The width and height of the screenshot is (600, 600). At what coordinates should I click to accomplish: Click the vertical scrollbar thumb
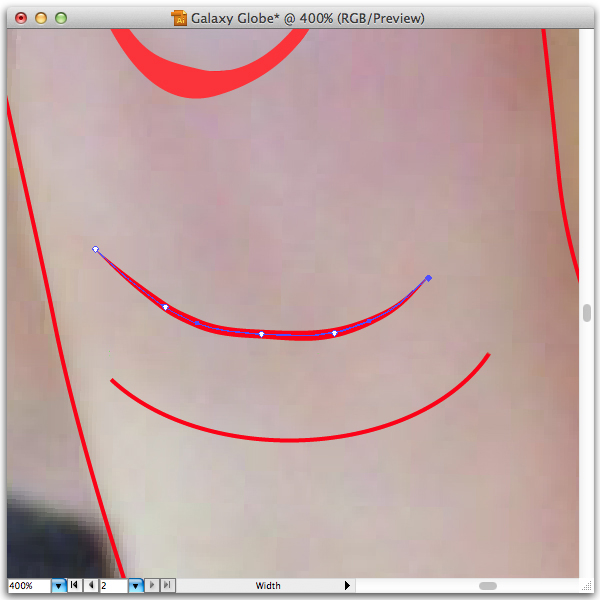coord(587,313)
